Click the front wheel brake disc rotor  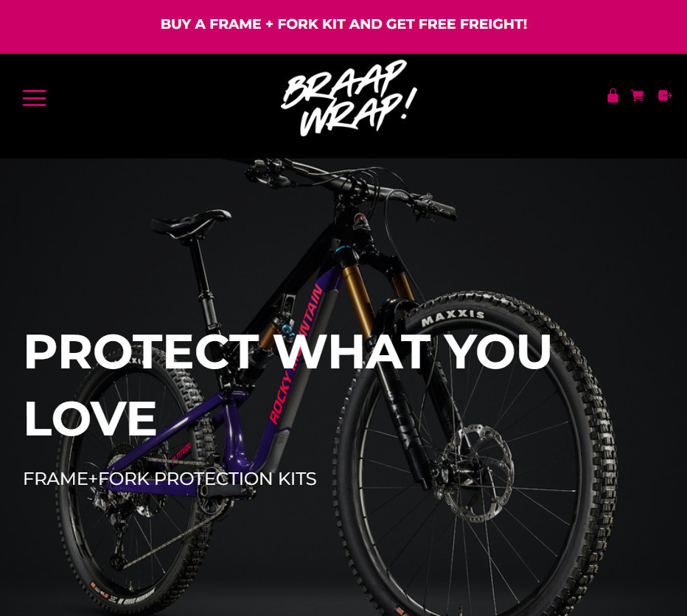click(477, 473)
